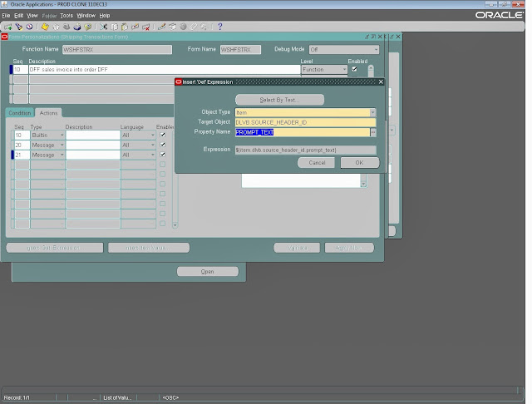Open the File menu

(6, 16)
